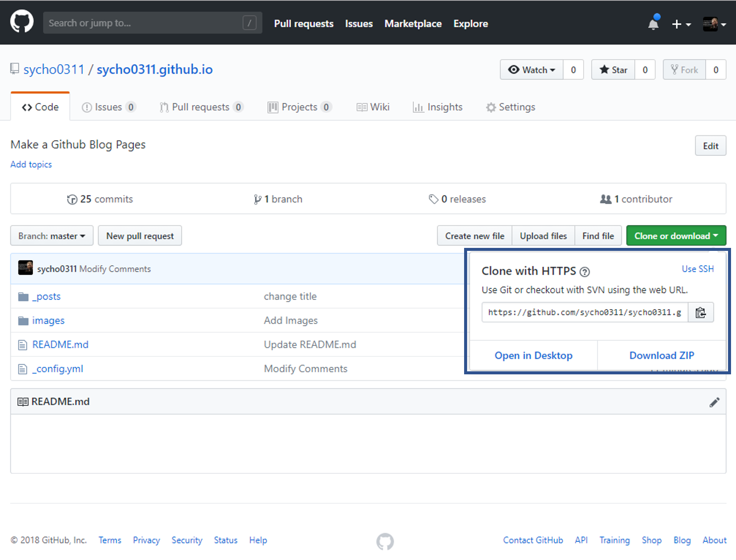736x560 pixels.
Task: Open stargazers count next to Star
Action: tap(645, 70)
